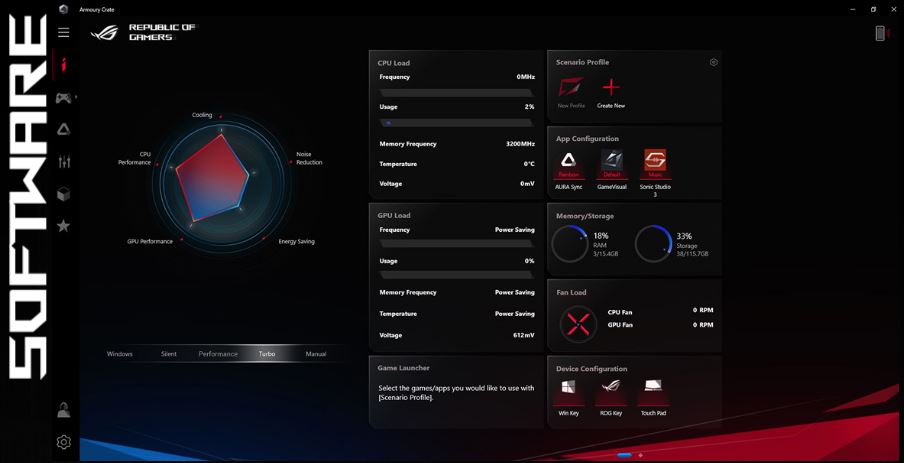Open the user profile icon in the sidebar
The height and width of the screenshot is (463, 904).
(64, 411)
